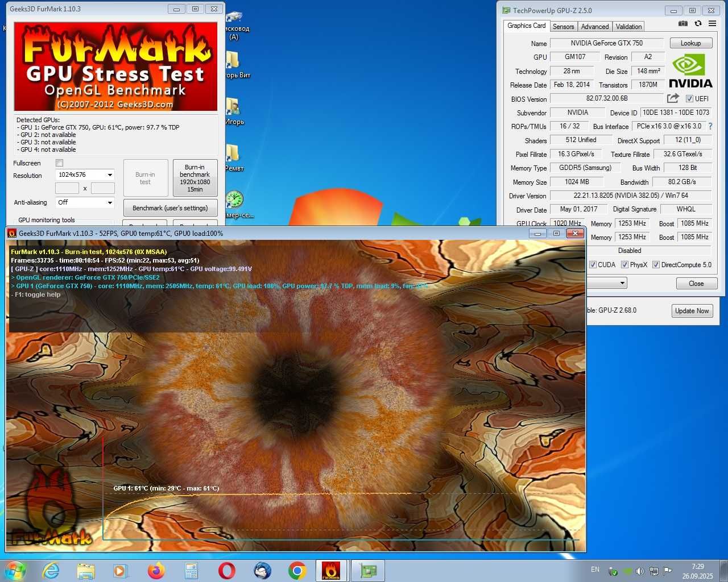Close the FurMark render window
The height and width of the screenshot is (582, 728).
(x=575, y=233)
